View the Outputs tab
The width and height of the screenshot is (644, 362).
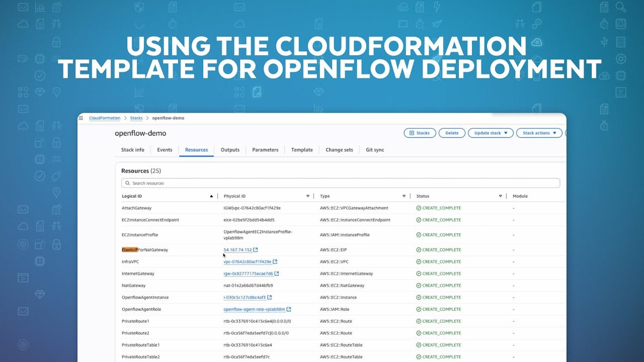[229, 149]
